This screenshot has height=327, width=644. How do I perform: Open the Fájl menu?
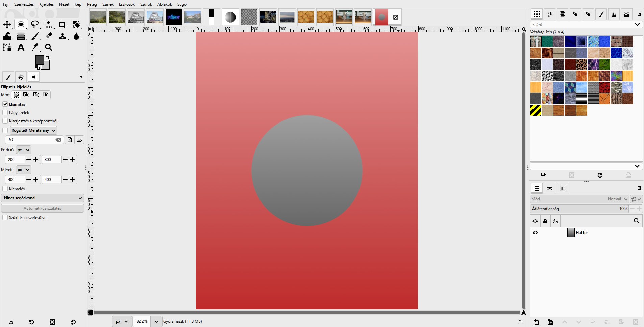(x=6, y=4)
